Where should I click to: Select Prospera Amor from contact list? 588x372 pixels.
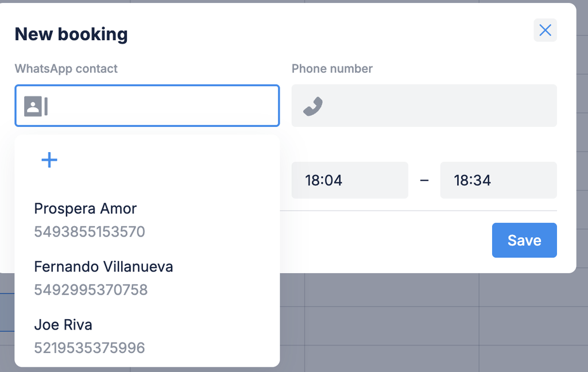pyautogui.click(x=85, y=208)
